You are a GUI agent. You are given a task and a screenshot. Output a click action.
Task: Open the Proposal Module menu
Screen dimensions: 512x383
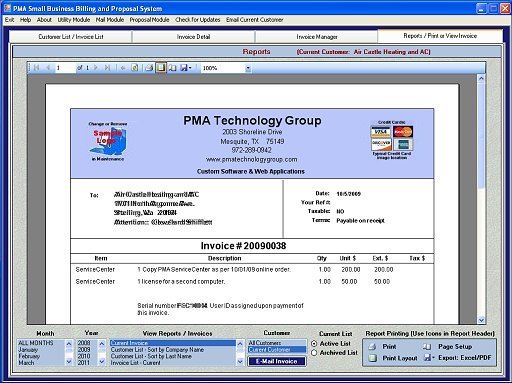click(x=149, y=20)
